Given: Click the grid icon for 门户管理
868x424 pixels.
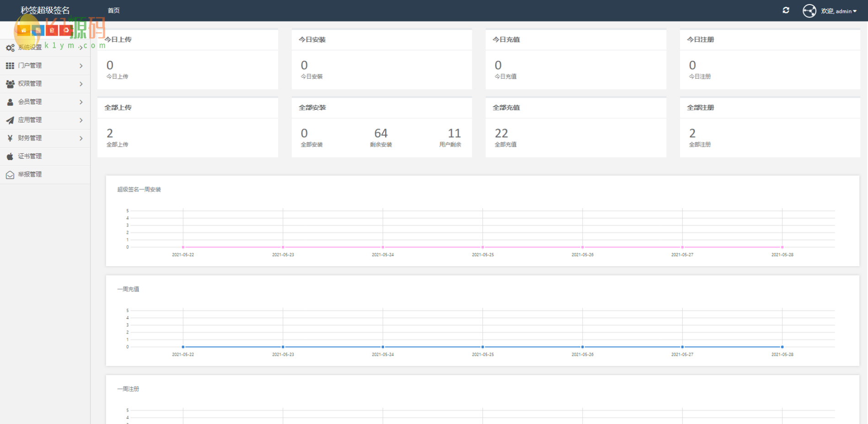Looking at the screenshot, I should (10, 66).
